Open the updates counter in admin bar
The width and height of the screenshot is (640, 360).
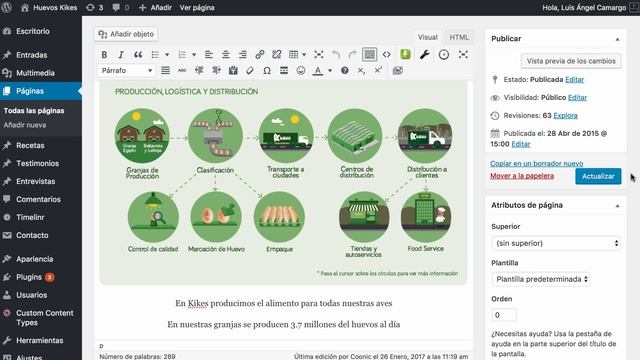95,7
